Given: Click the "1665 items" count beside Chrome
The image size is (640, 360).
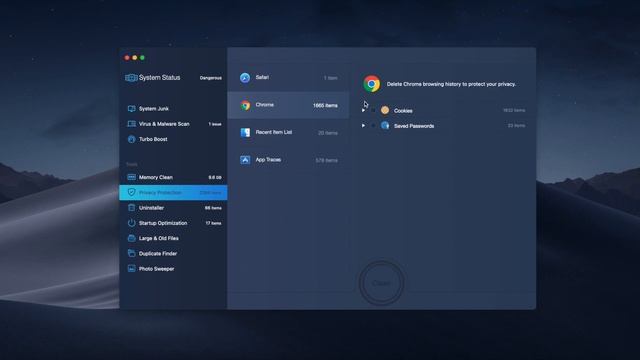Looking at the screenshot, I should [325, 105].
